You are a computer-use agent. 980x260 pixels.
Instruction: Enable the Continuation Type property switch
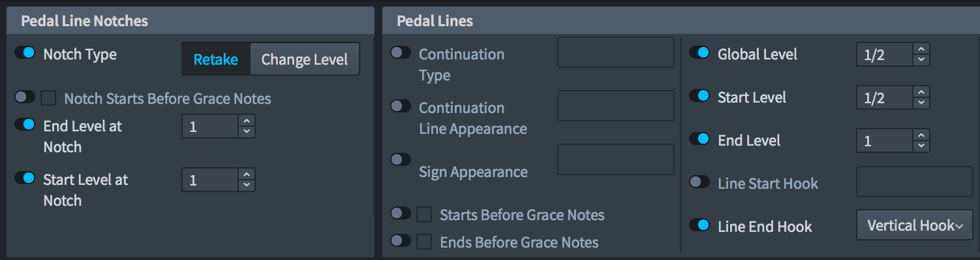click(x=401, y=52)
